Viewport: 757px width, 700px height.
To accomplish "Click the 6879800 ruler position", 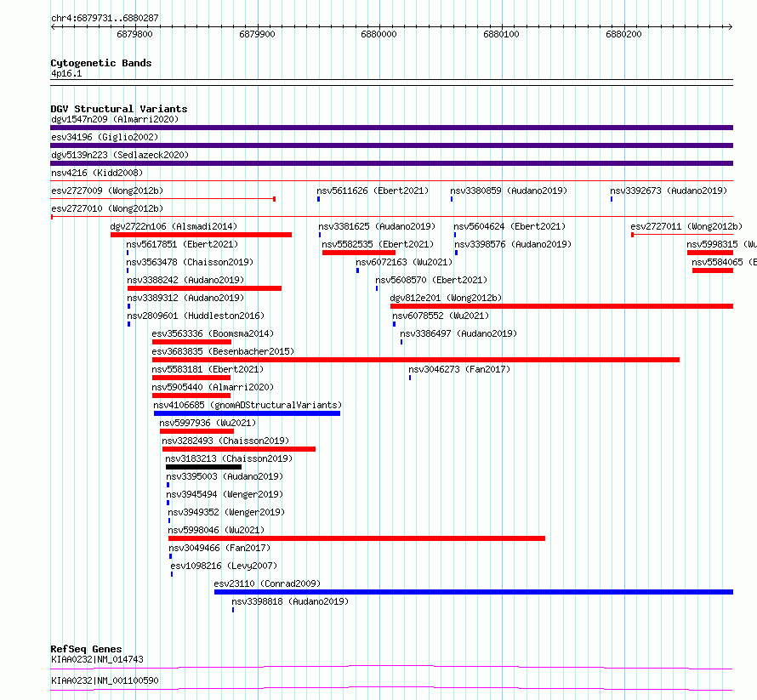I will [x=134, y=34].
